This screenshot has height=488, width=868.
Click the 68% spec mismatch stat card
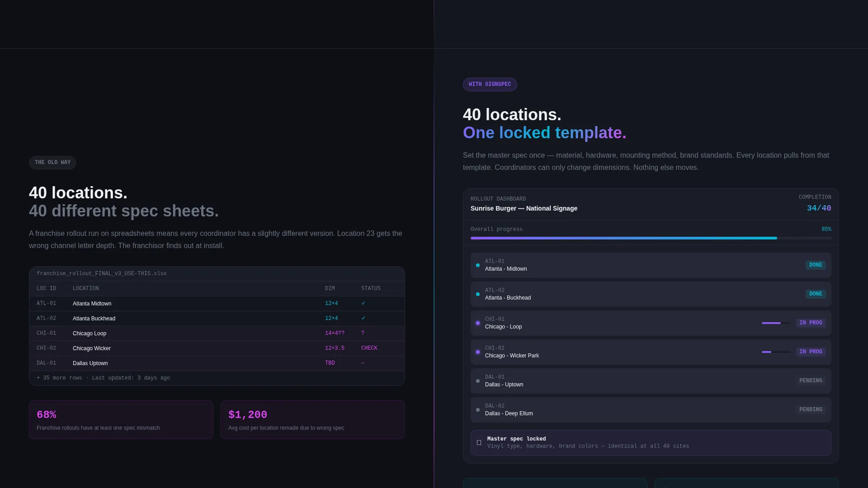(121, 420)
